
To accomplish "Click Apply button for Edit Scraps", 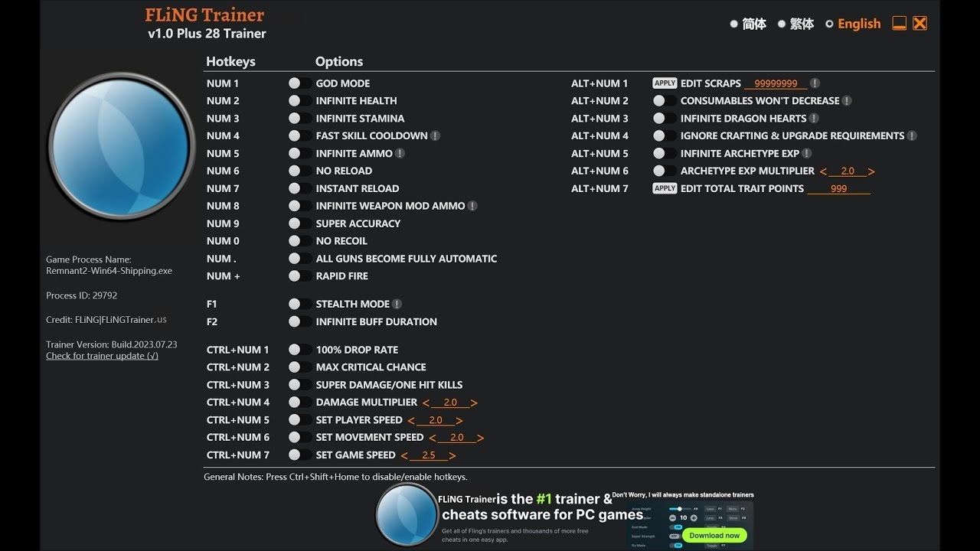I will pos(665,83).
